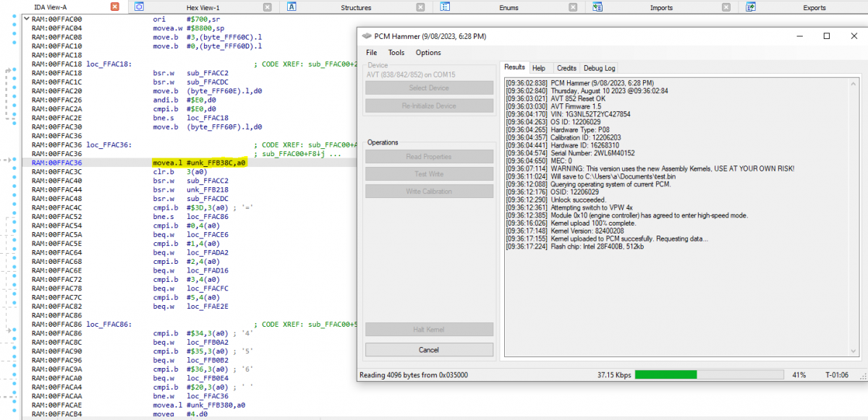Image resolution: width=868 pixels, height=420 pixels.
Task: Close the IDA View-A tab
Action: click(x=115, y=7)
